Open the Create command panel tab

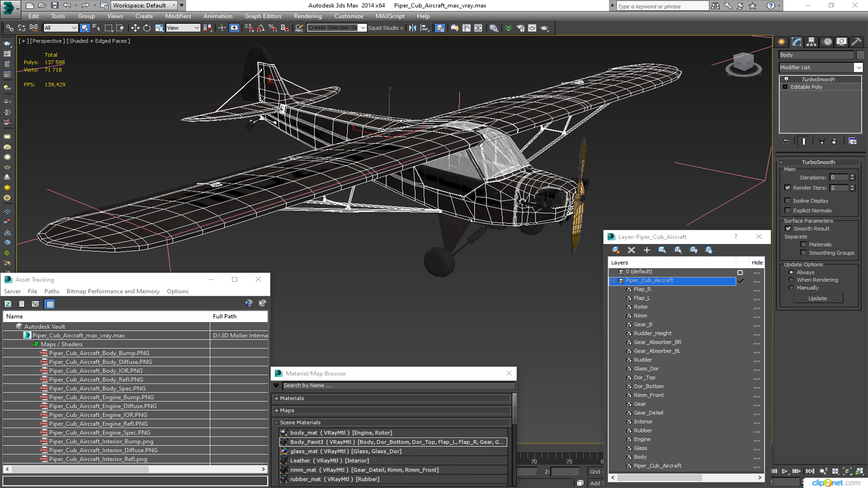782,42
